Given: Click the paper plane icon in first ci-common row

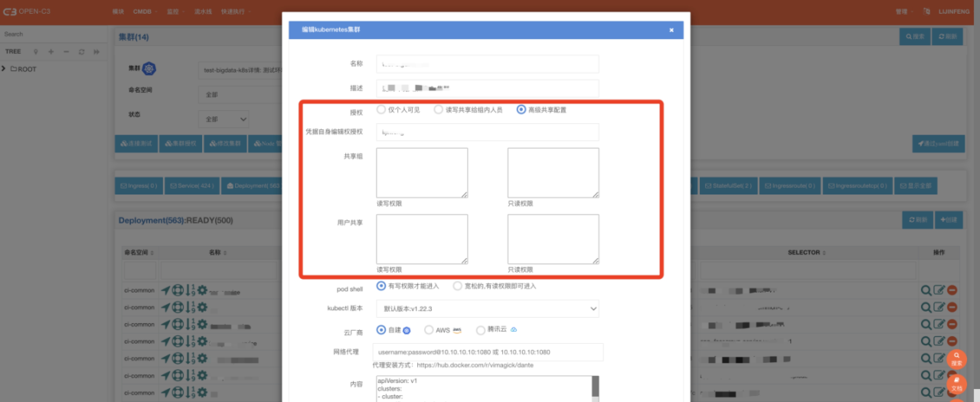Looking at the screenshot, I should coord(165,290).
